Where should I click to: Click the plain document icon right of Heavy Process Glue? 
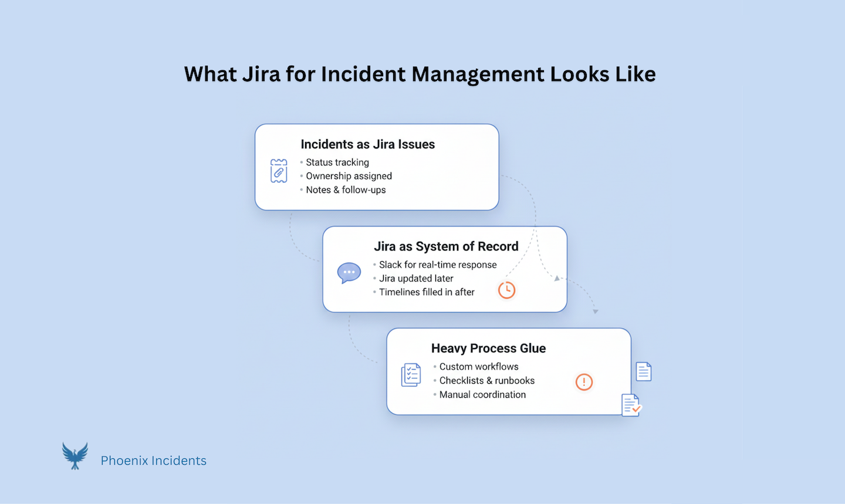pyautogui.click(x=644, y=371)
